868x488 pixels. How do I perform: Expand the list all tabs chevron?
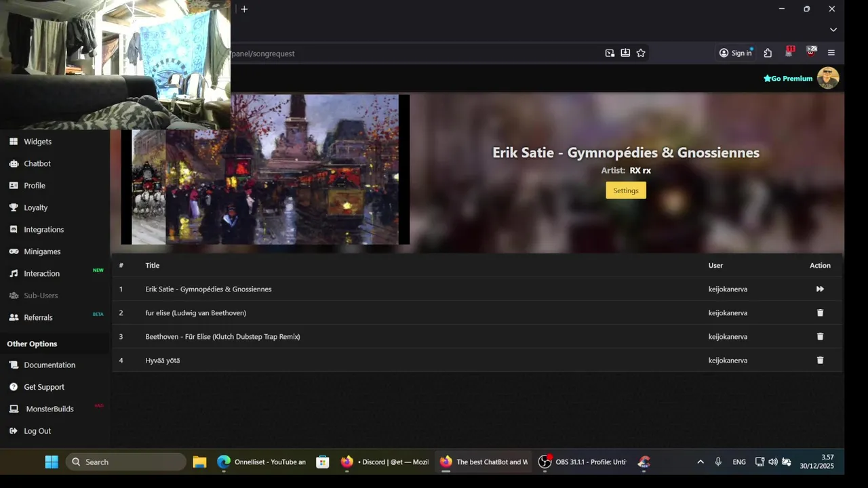[833, 30]
